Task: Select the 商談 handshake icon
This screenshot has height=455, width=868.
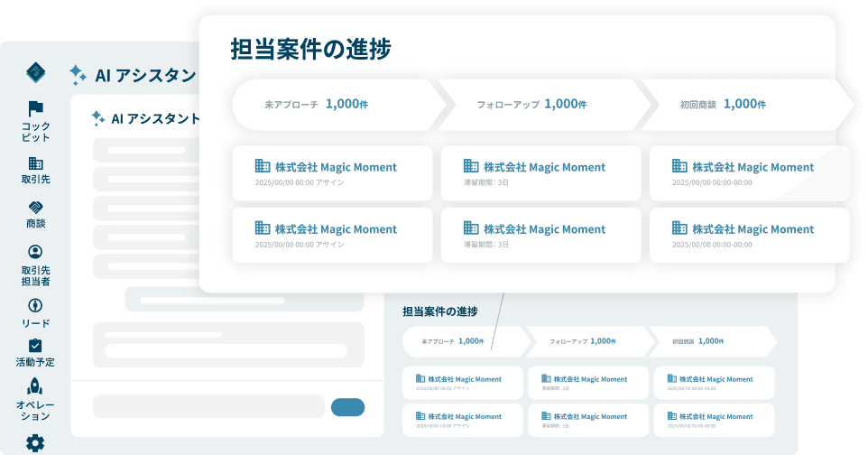Action: [35, 208]
